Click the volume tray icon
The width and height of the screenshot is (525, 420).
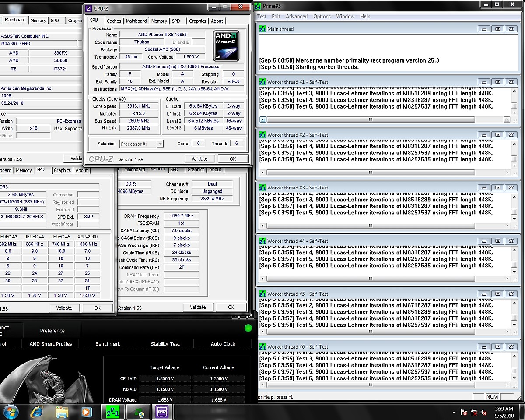484,412
